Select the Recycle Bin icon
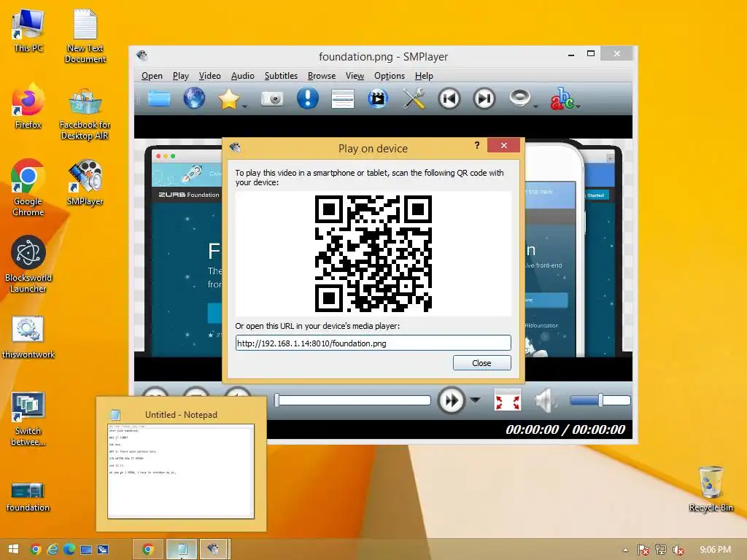The width and height of the screenshot is (747, 560). pyautogui.click(x=711, y=489)
